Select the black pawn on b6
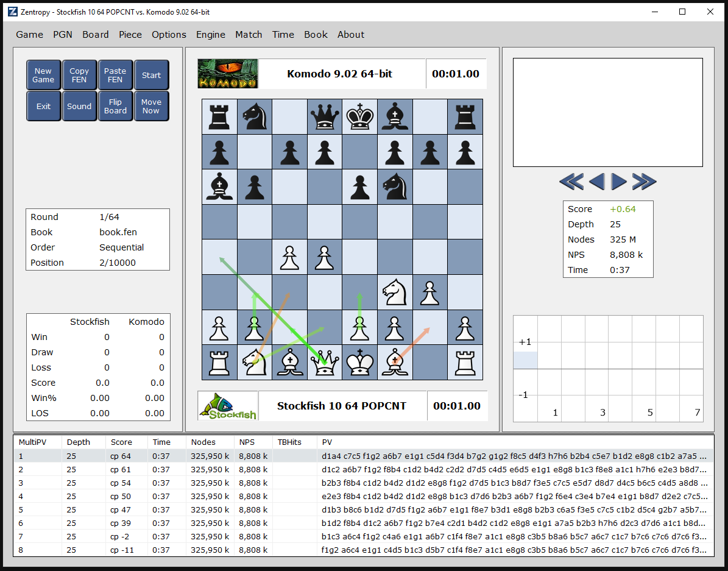The height and width of the screenshot is (571, 728). [255, 186]
